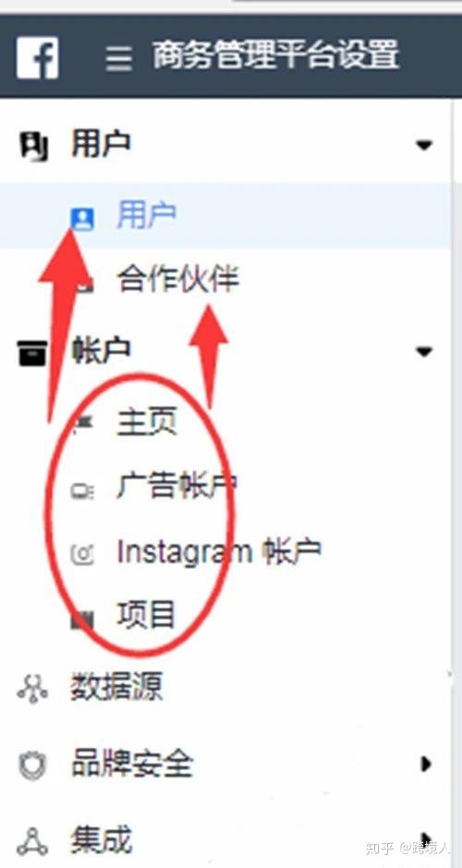This screenshot has width=462, height=868.
Task: Collapse the 用户 section arrow
Action: coord(424,146)
